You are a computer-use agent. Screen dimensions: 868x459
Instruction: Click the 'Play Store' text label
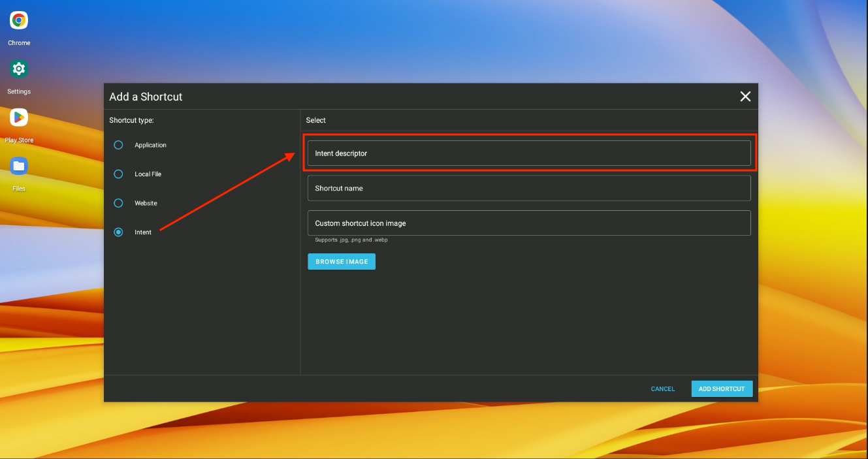point(19,140)
